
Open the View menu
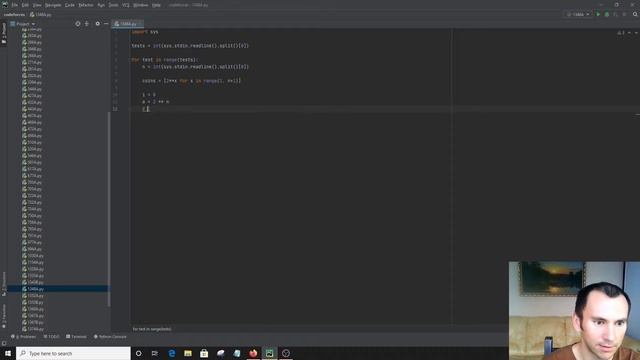tap(37, 5)
